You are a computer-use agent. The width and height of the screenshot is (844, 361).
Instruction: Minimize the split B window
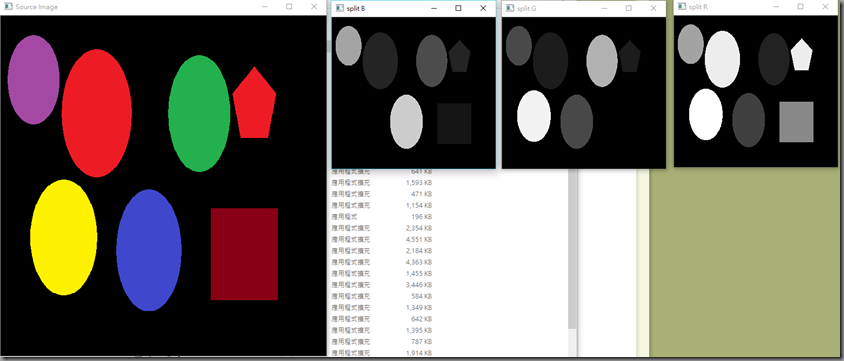[x=434, y=8]
